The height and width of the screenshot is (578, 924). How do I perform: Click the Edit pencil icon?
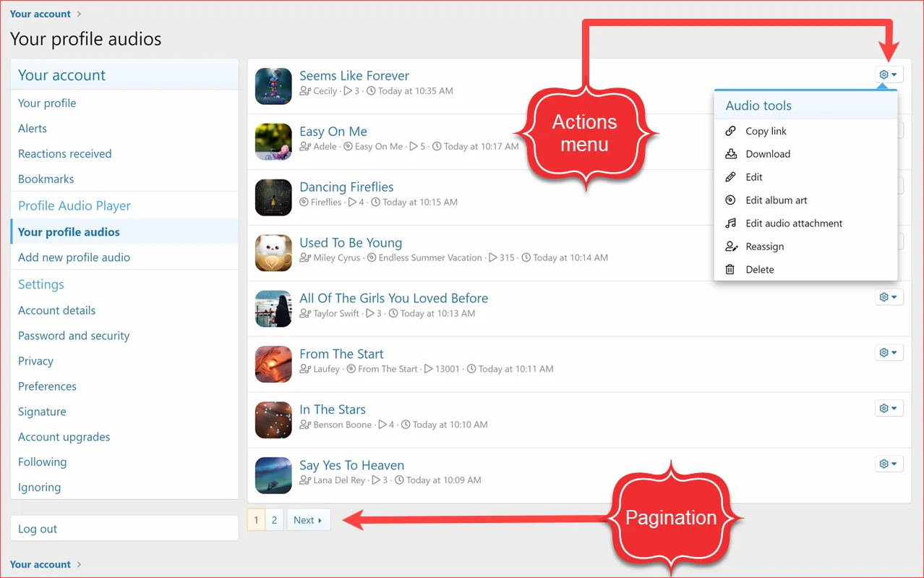click(730, 177)
